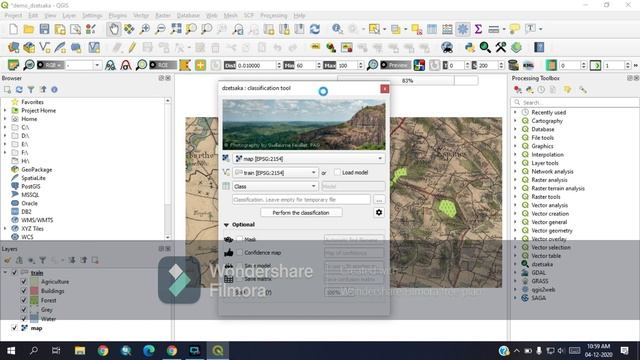Click the Processing Toolbox search field

coord(575,102)
